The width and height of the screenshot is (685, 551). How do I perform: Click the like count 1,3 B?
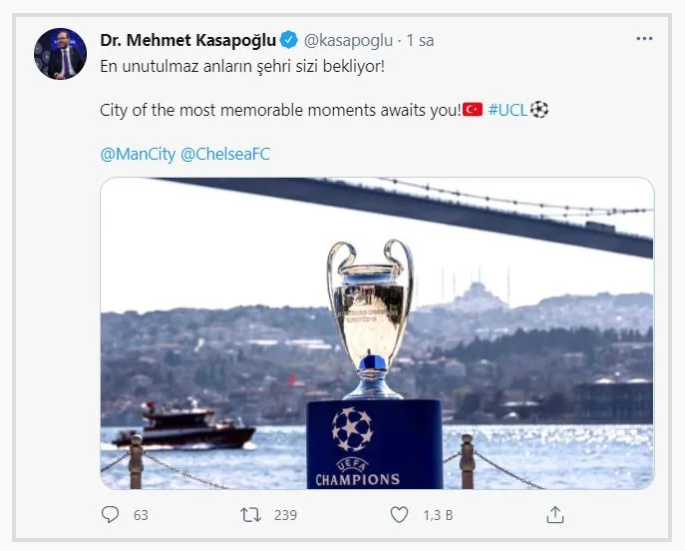435,515
